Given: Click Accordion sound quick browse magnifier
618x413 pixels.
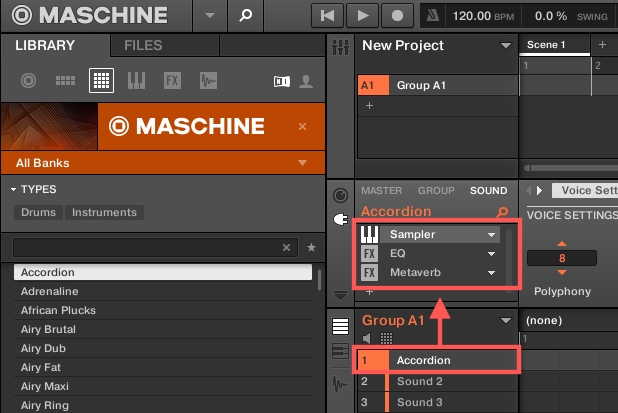Looking at the screenshot, I should pyautogui.click(x=502, y=212).
